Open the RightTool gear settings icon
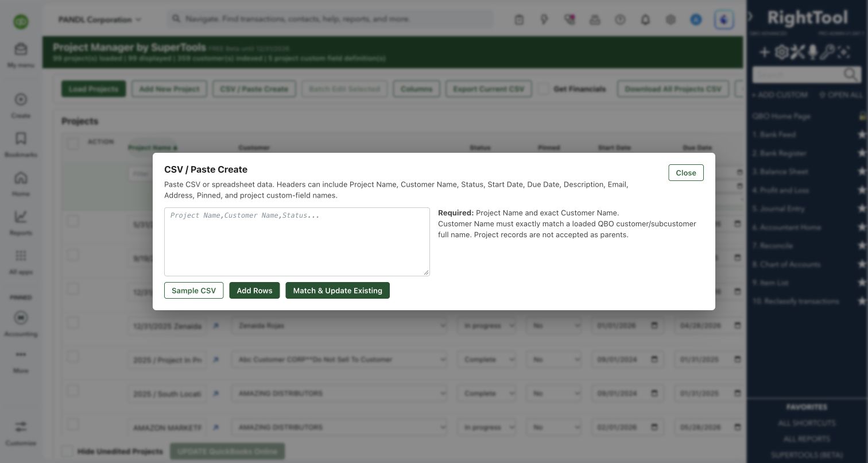This screenshot has width=868, height=463. [781, 52]
